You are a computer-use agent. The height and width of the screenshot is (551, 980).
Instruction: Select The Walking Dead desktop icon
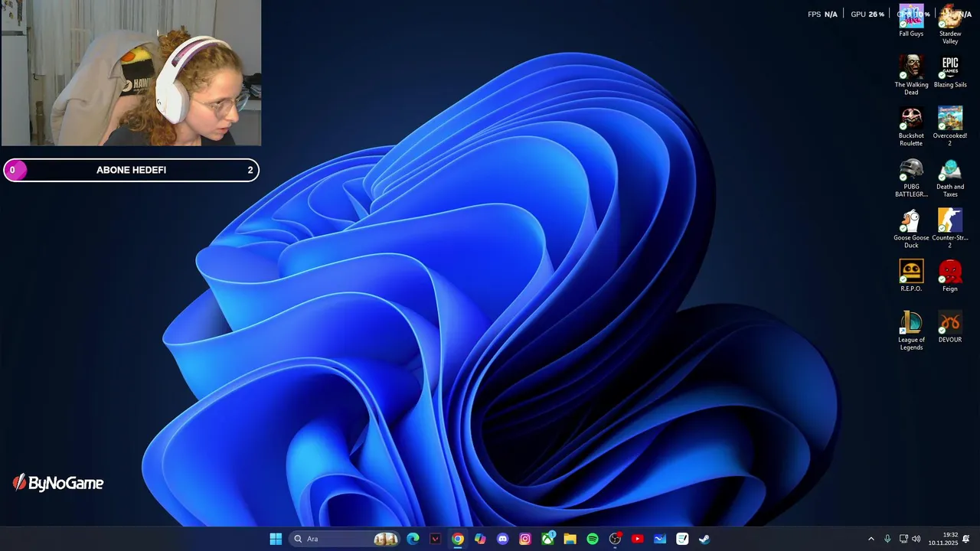click(911, 75)
